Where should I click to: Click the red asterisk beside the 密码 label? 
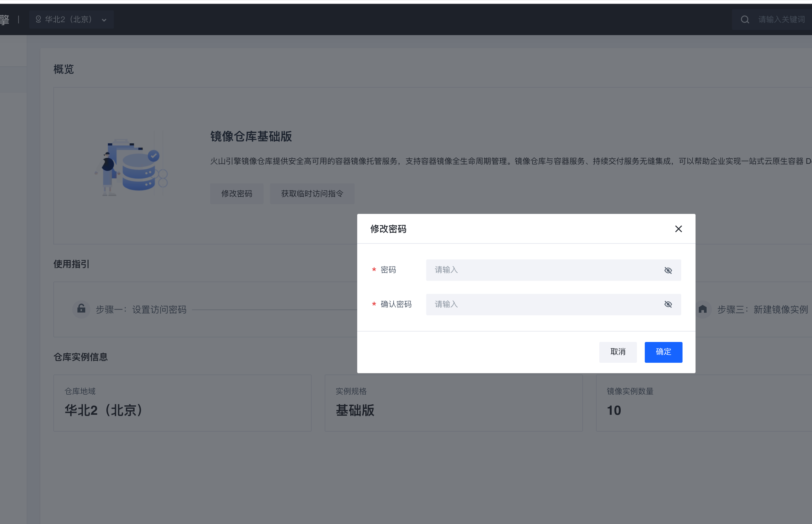(374, 270)
